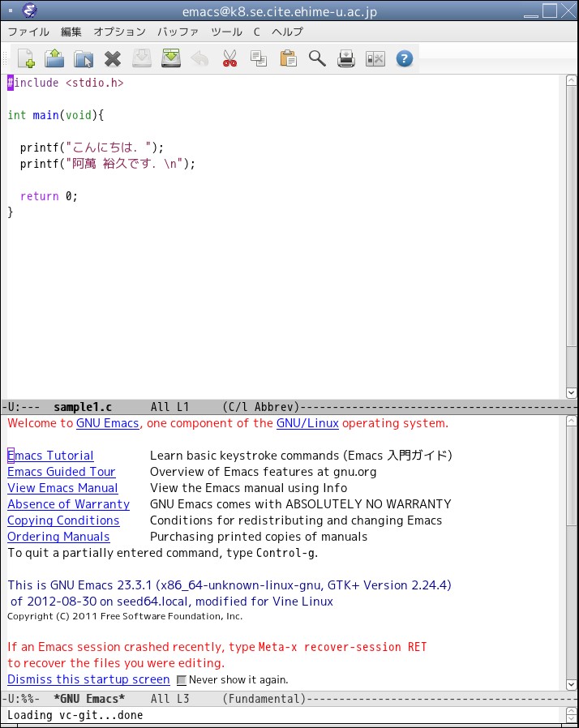Open the Copying Conditions link
579x728 pixels.
[x=63, y=520]
